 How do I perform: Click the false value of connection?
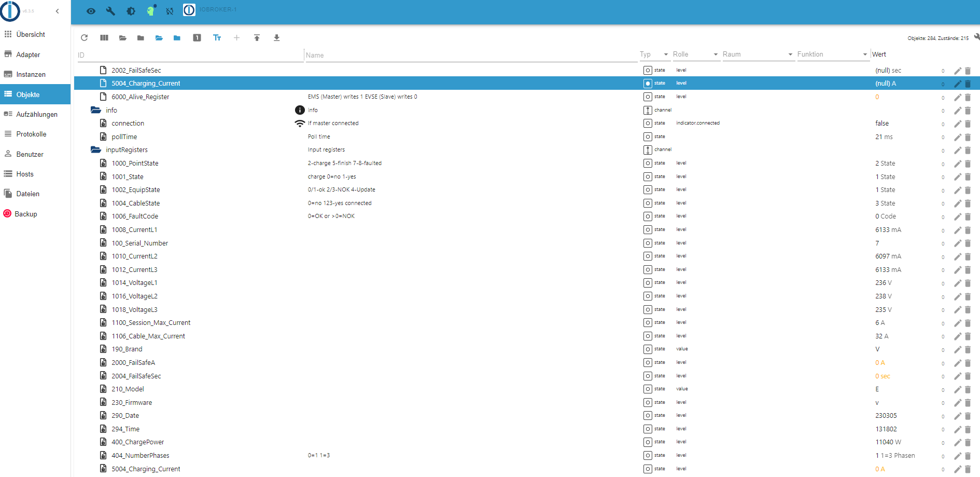[x=882, y=123]
